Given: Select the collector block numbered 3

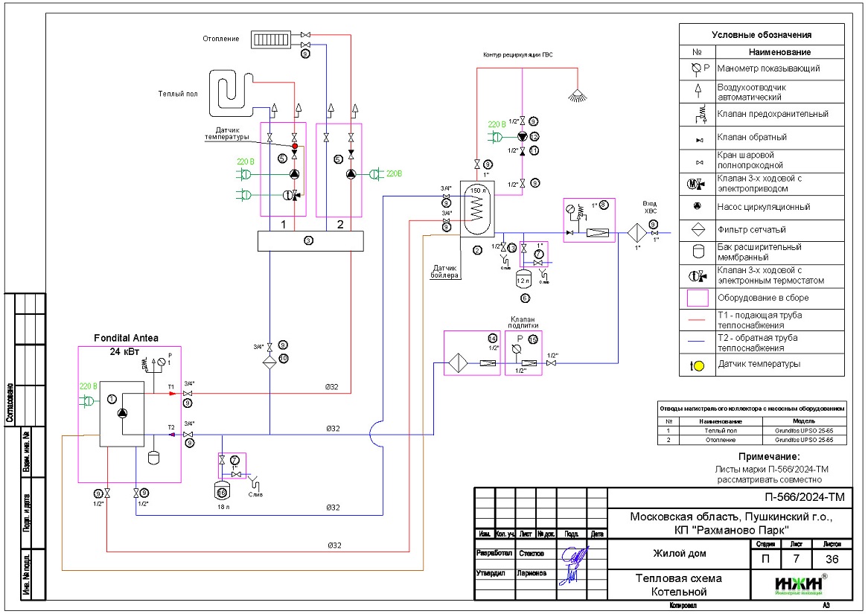Looking at the screenshot, I should [x=309, y=241].
